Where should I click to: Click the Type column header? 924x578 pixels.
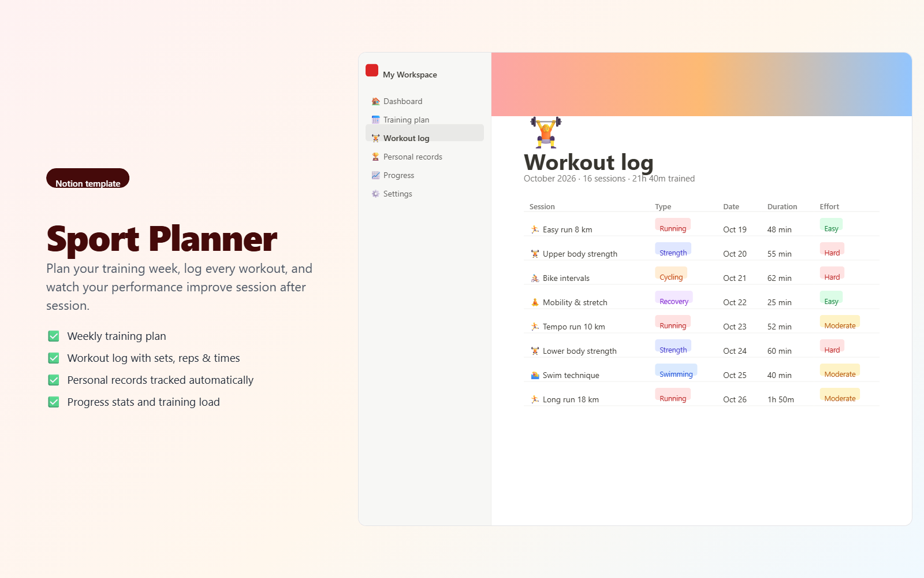tap(663, 206)
